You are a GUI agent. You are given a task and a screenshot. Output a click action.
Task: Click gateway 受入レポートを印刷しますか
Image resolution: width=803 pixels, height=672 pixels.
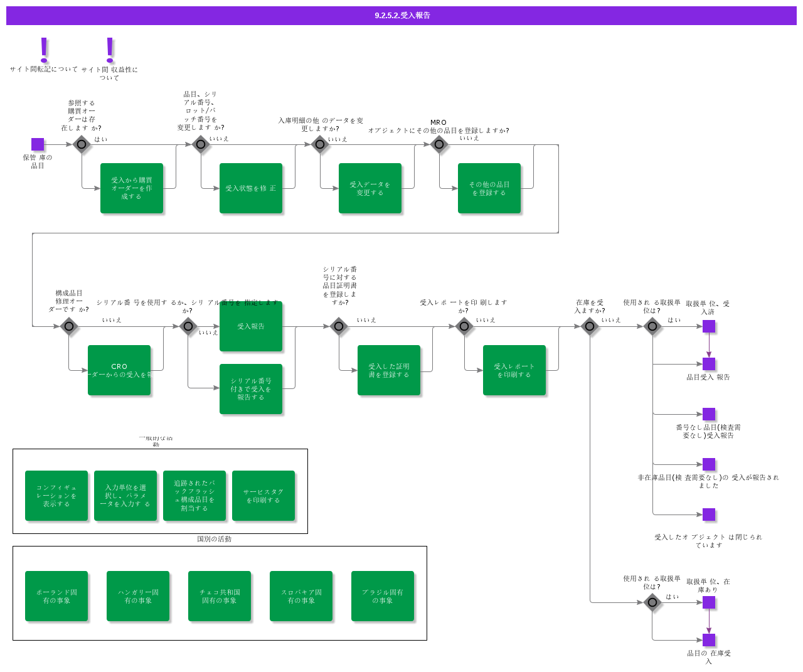464,326
